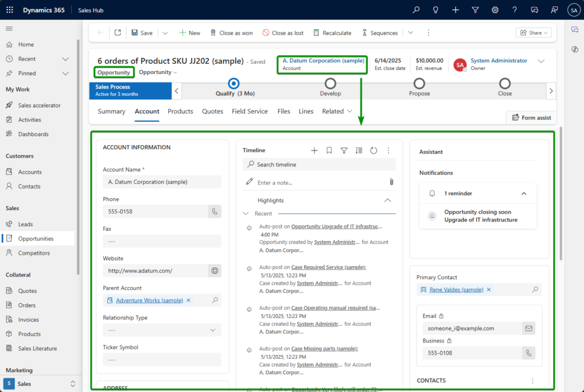Search Parent Account lookup magnifier
The height and width of the screenshot is (392, 584).
pos(215,300)
